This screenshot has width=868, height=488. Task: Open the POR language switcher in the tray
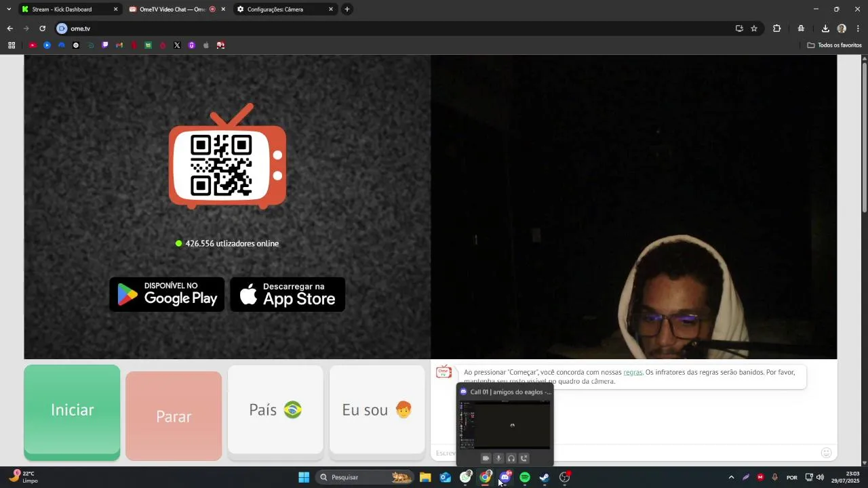791,477
